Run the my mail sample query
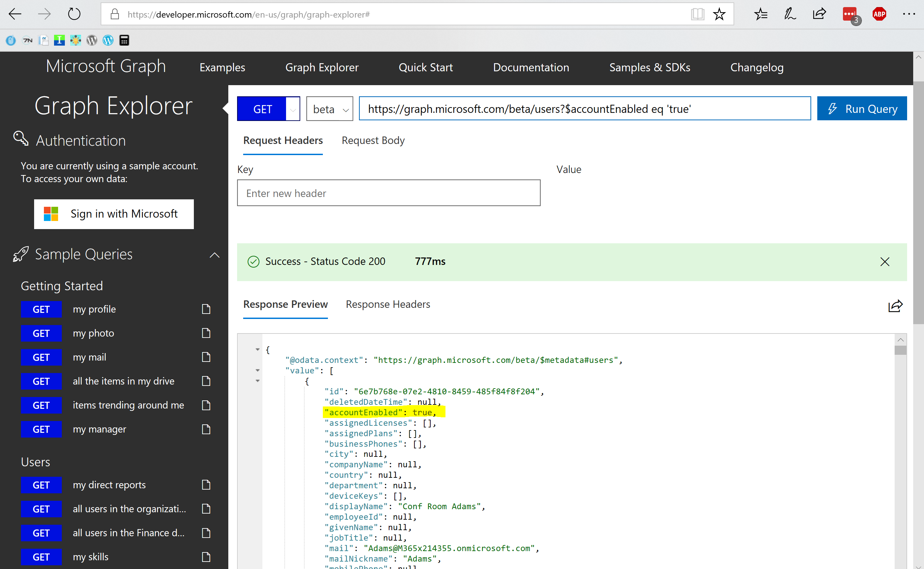The width and height of the screenshot is (924, 569). click(41, 357)
